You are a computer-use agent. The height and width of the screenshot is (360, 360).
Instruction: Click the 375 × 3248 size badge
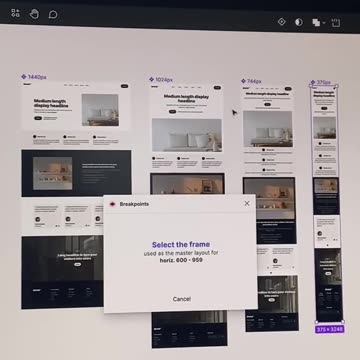329,329
